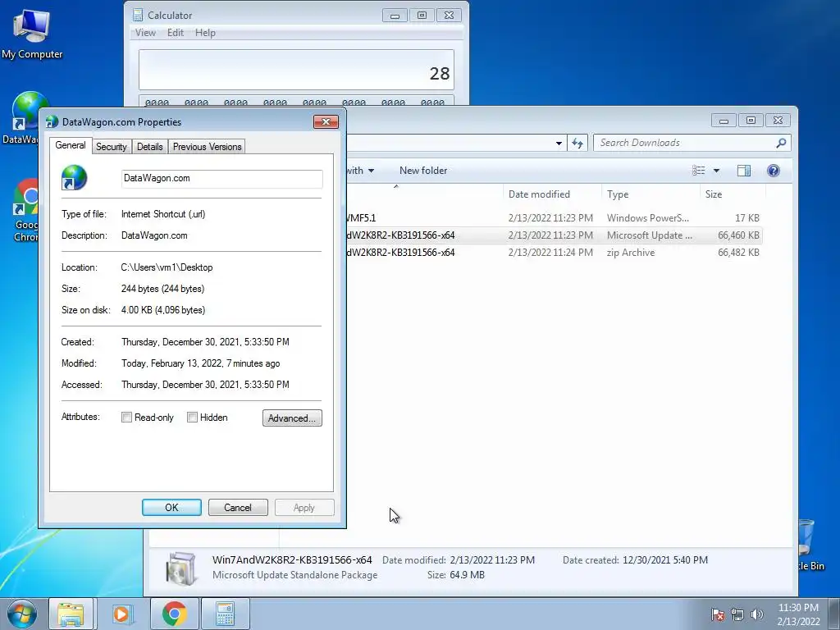This screenshot has width=840, height=630.
Task: Open the My Computer desktop icon
Action: click(32, 34)
